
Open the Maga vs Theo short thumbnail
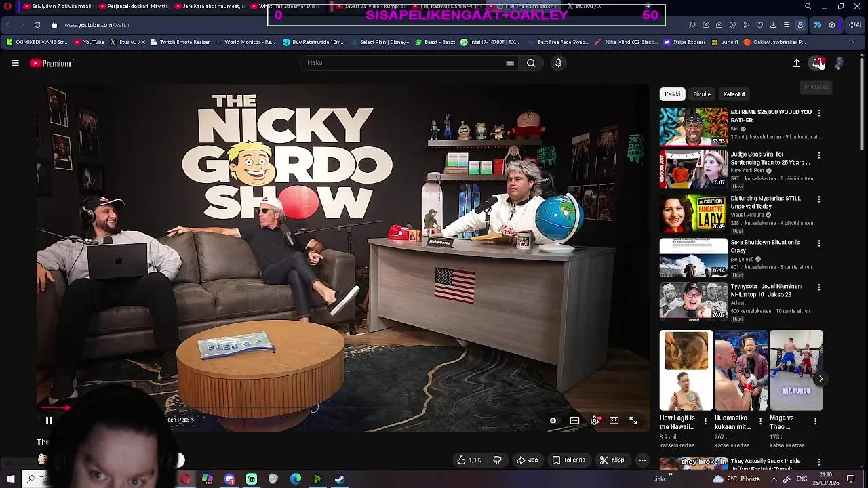796,370
